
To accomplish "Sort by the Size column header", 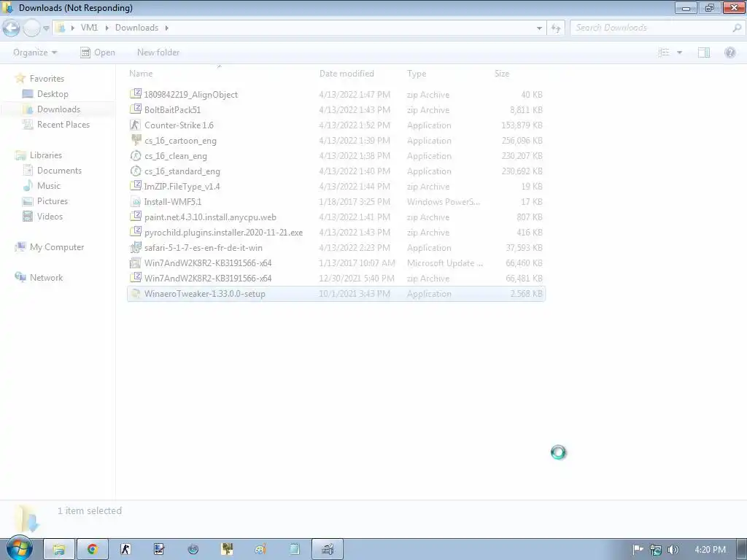I will click(502, 74).
